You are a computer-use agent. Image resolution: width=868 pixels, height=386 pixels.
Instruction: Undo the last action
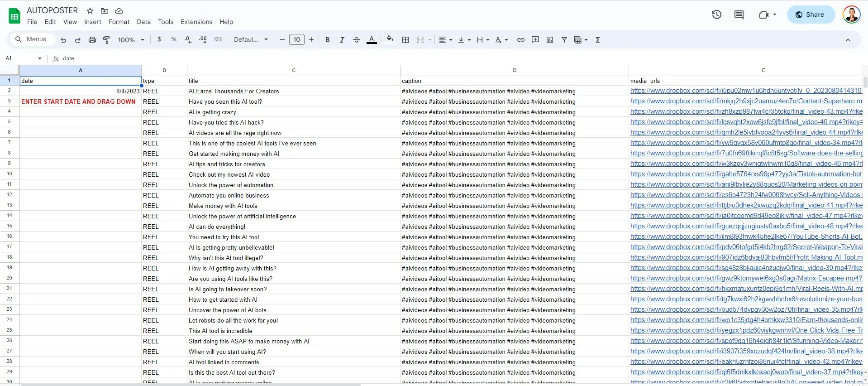(x=63, y=40)
